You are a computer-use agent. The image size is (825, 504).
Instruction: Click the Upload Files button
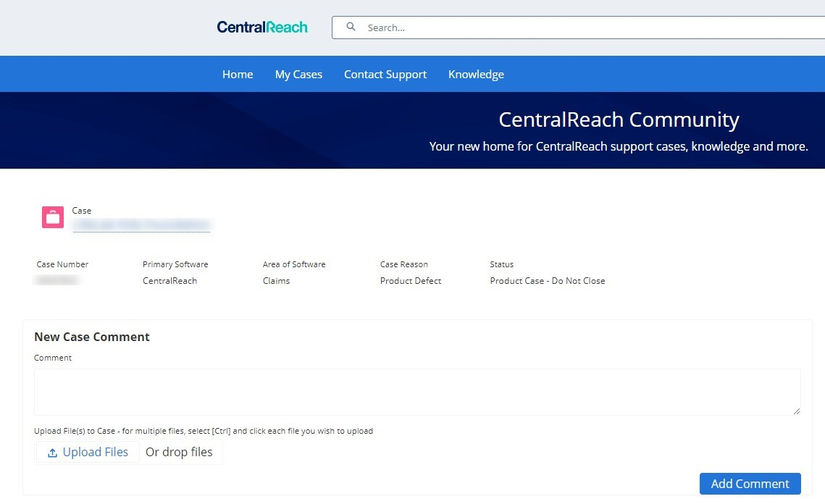pos(88,453)
